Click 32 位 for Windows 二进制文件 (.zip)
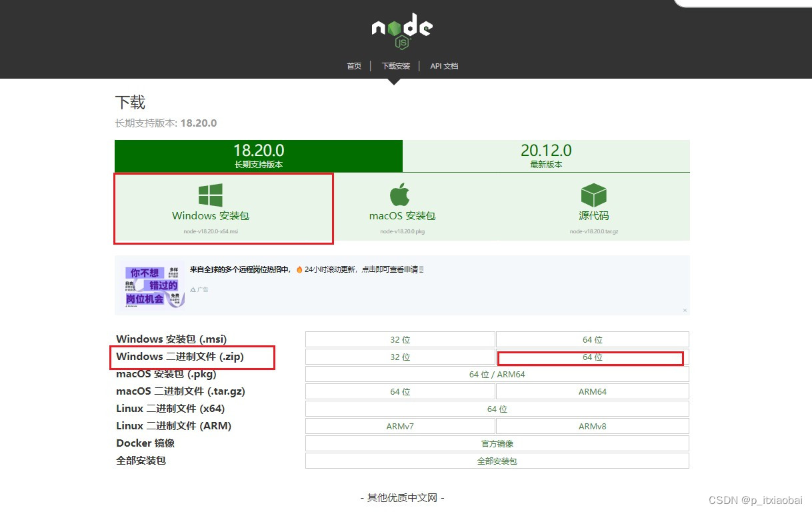 tap(400, 357)
